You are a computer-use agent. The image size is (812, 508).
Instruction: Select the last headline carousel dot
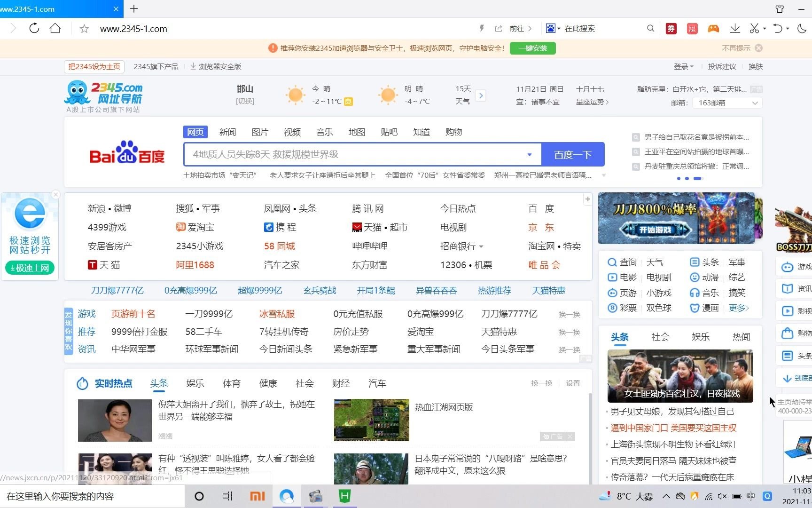point(698,178)
